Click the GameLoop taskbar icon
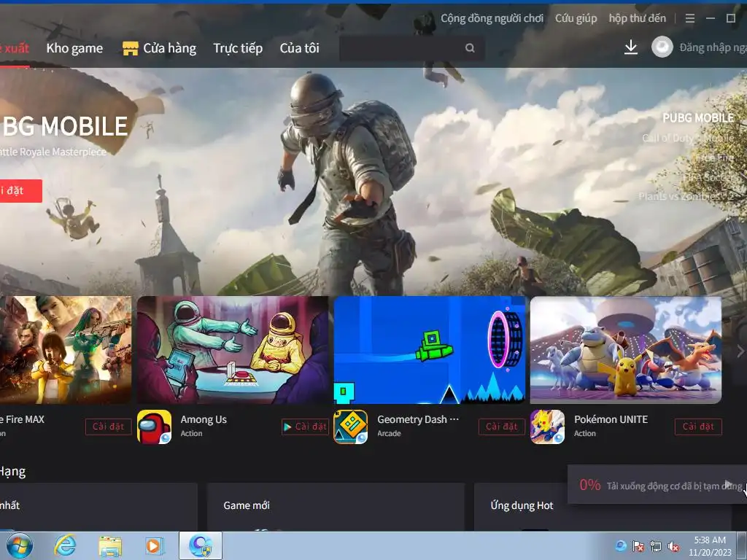Viewport: 747px width, 560px height. coord(201,545)
